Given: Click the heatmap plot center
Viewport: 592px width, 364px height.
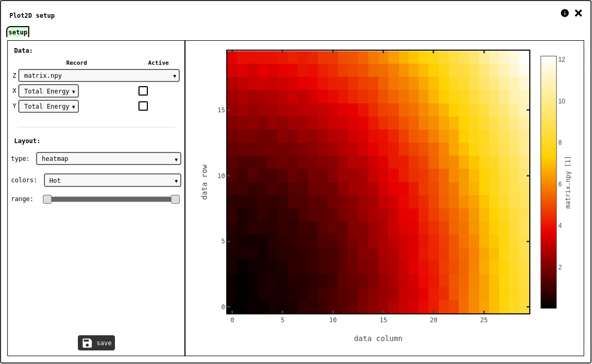Looking at the screenshot, I should pos(378,182).
